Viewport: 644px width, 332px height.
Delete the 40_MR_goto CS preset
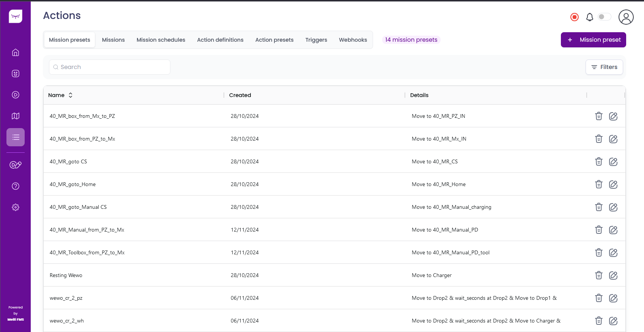click(x=599, y=161)
